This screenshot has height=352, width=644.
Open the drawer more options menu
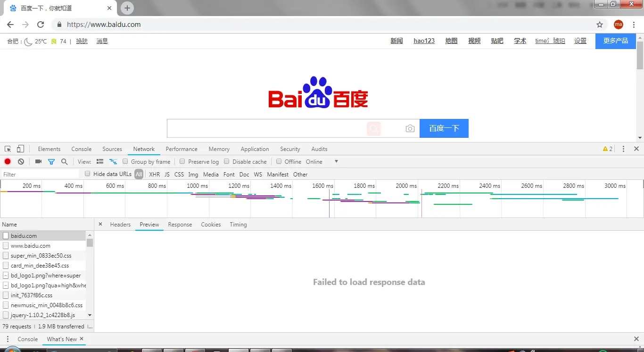[x=8, y=339]
